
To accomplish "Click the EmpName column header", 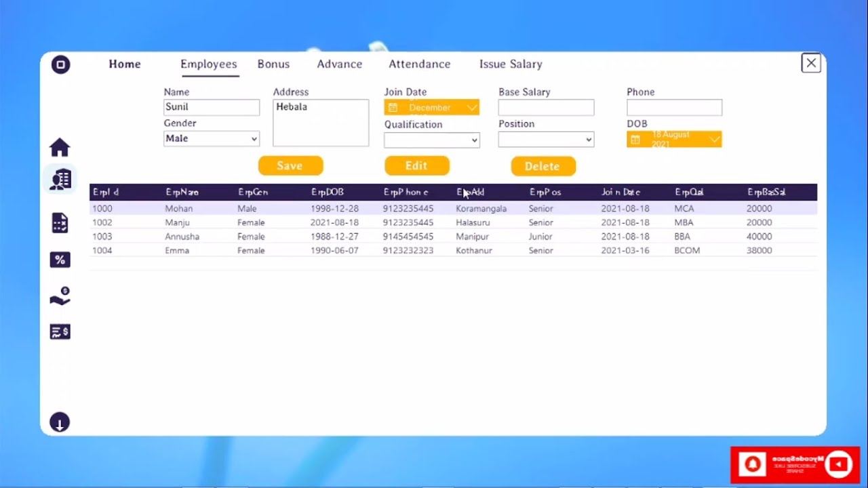I will [182, 192].
